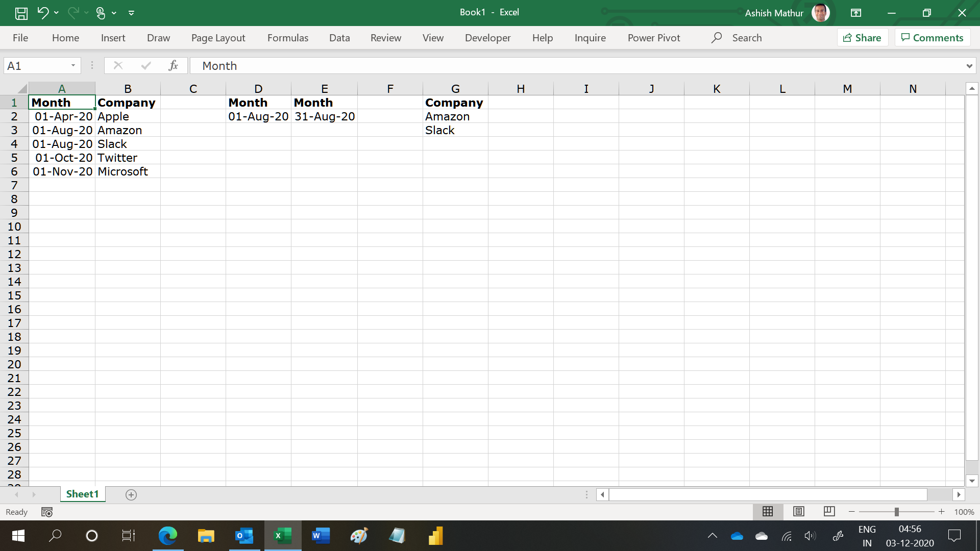This screenshot has height=551, width=980.
Task: Click the Touch/Mouse mode icon
Action: point(101,13)
